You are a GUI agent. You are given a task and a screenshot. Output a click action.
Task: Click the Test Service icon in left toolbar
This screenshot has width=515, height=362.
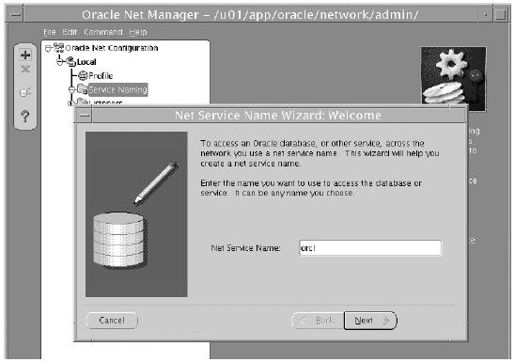coord(25,92)
